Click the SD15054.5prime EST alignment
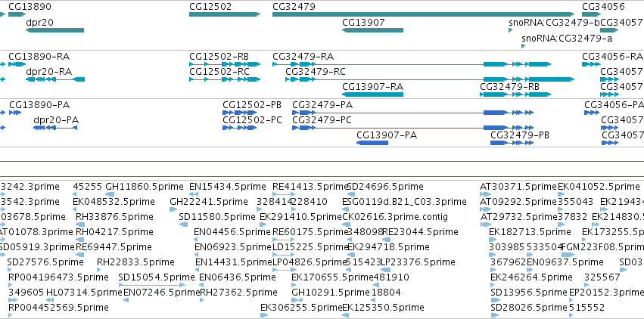 (x=151, y=285)
